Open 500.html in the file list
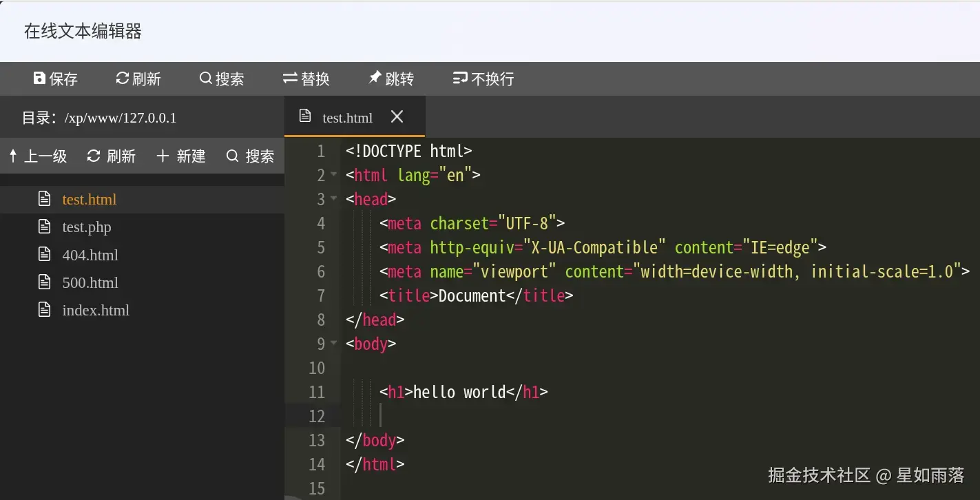This screenshot has height=500, width=980. click(x=90, y=282)
